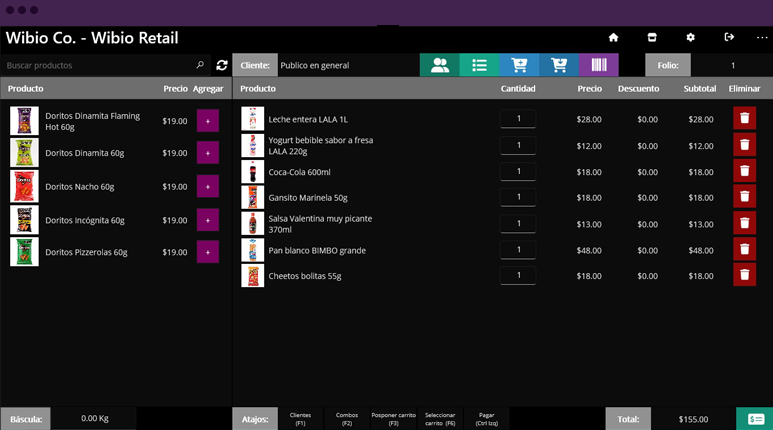773x430 pixels.
Task: Click the dark blue select cart icon
Action: 559,65
